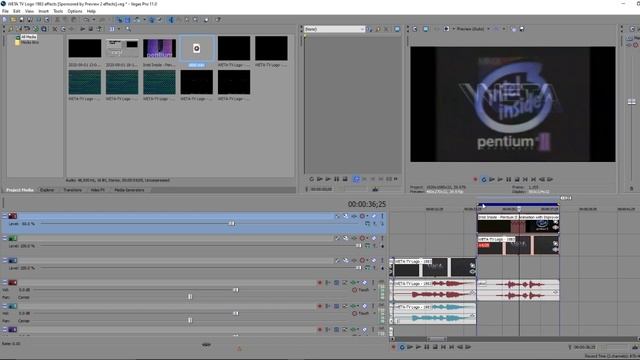640x360 pixels.
Task: Start preview of selected media
Action: tap(82, 29)
